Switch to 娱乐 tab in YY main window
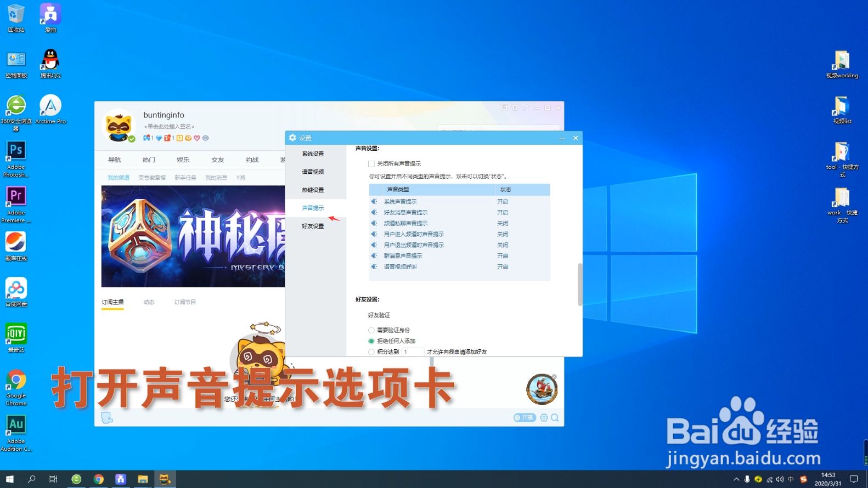The width and height of the screenshot is (868, 488). (183, 160)
